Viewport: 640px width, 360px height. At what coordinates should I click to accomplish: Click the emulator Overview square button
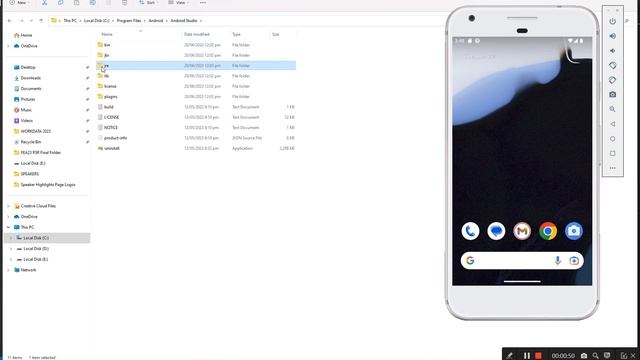[613, 153]
